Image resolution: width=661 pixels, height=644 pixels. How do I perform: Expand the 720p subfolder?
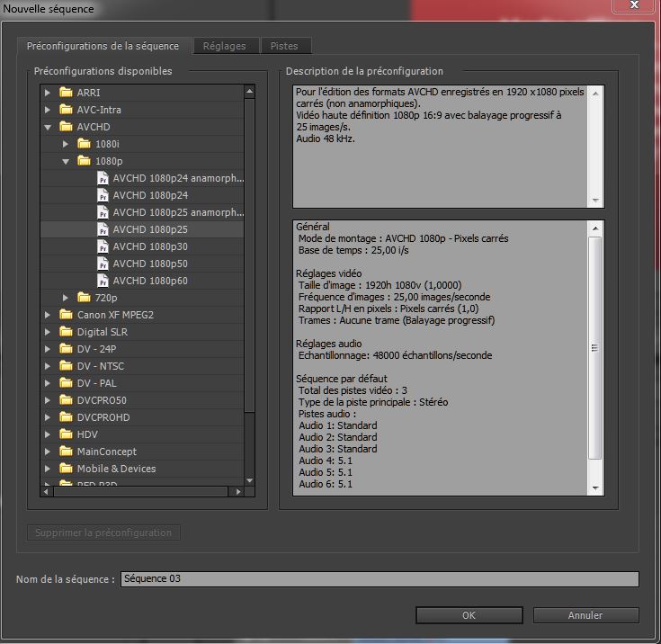click(66, 298)
